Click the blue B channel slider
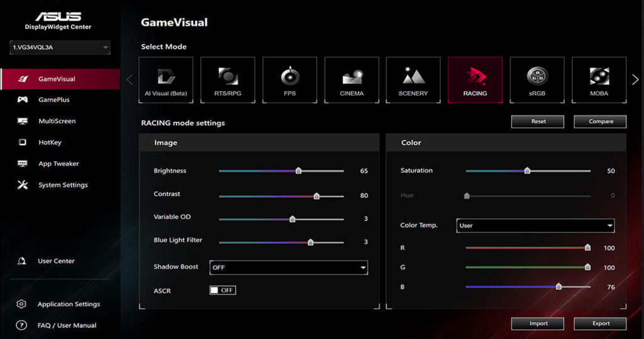 pyautogui.click(x=528, y=287)
